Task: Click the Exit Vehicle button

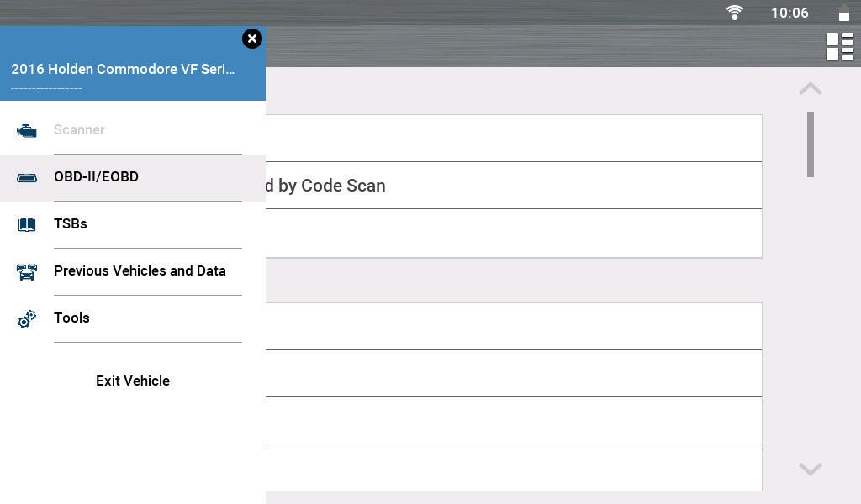Action: [x=133, y=381]
